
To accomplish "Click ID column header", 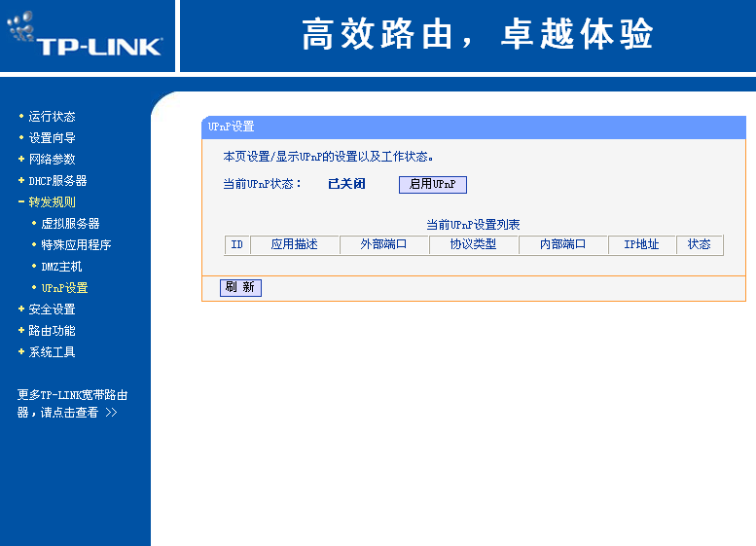I will tap(236, 244).
